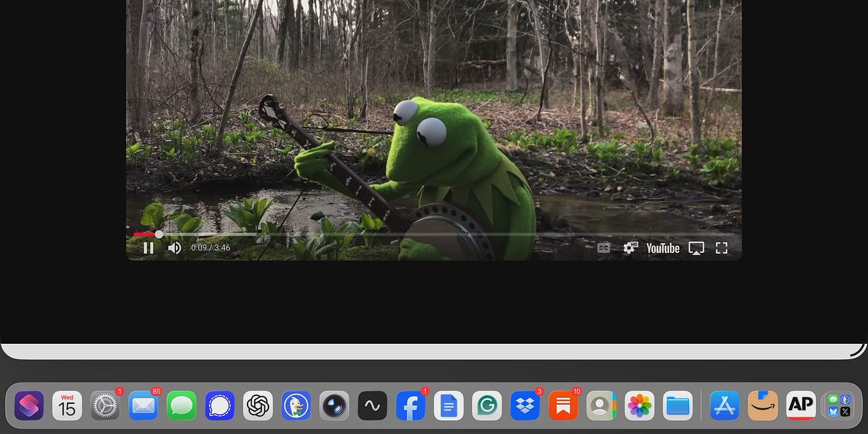Open the AP News app
Viewport: 868px width, 434px height.
[801, 405]
